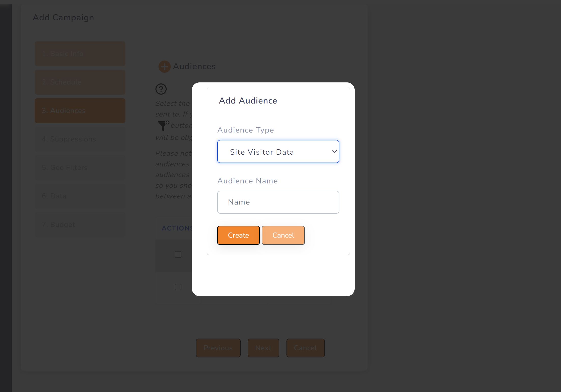Viewport: 561px width, 392px height.
Task: Open the Suppressions step
Action: click(x=80, y=139)
